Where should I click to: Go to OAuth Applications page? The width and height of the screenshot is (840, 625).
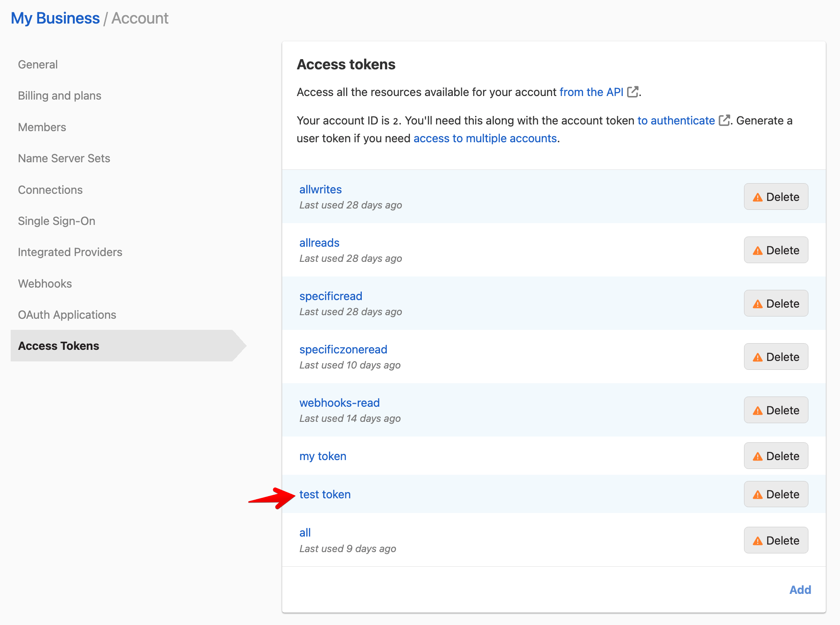pos(67,315)
